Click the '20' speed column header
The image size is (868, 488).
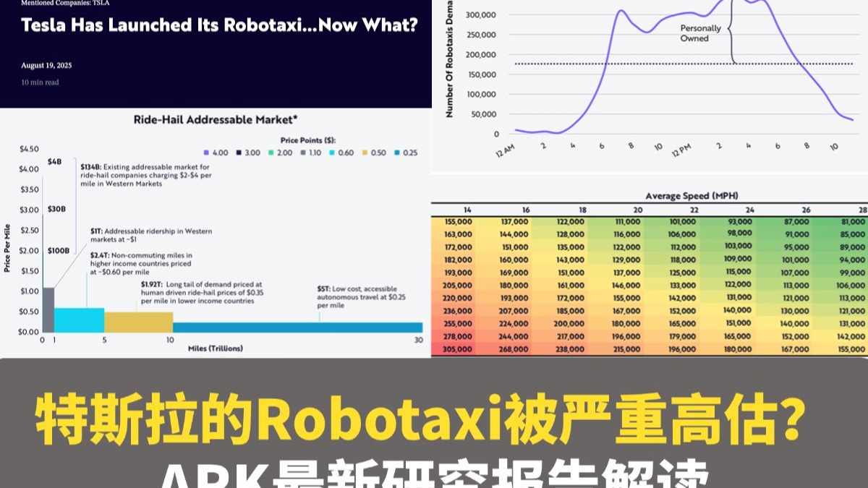tap(639, 210)
